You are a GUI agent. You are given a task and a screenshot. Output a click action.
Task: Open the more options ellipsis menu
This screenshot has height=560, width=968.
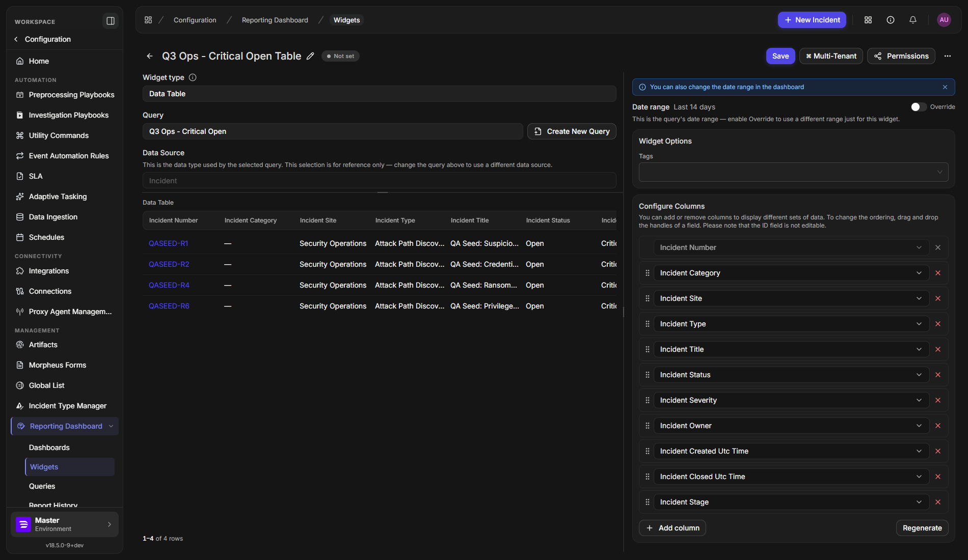coord(948,56)
